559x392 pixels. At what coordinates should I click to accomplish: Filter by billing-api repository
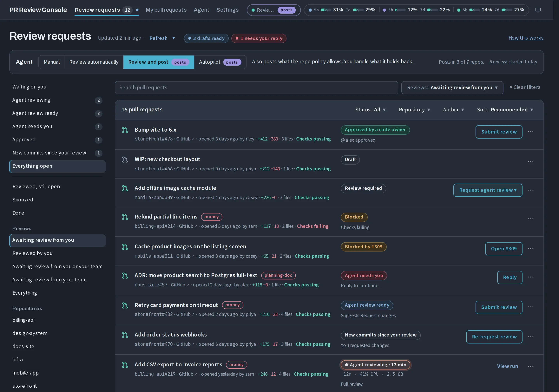click(57, 320)
